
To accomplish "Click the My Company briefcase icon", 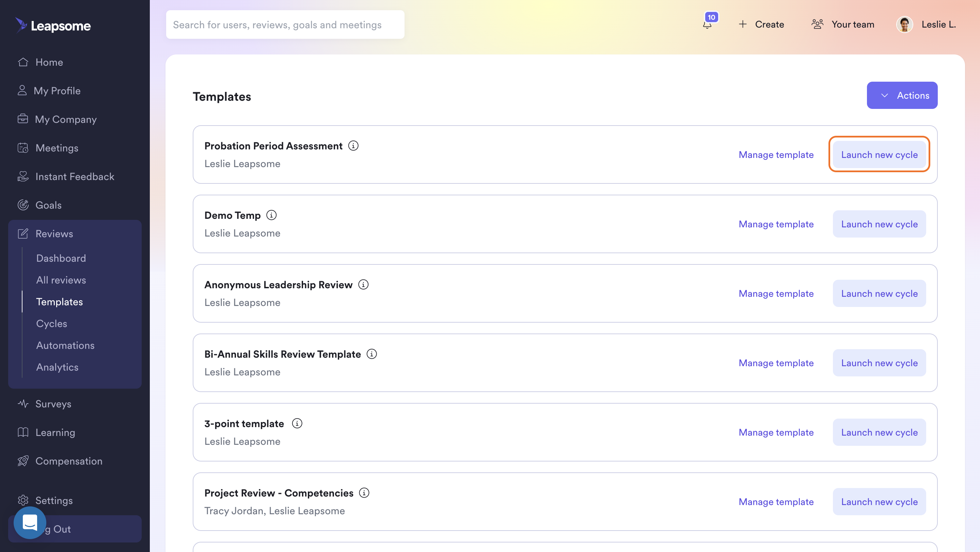I will (23, 119).
